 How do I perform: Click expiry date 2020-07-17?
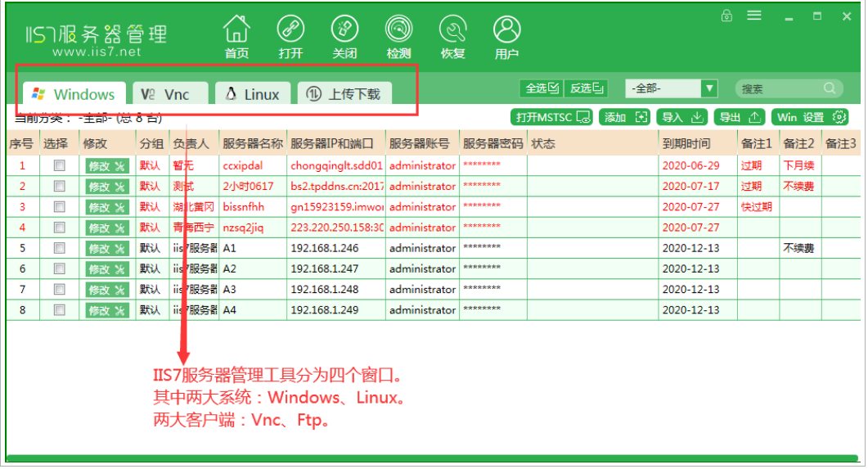click(x=690, y=186)
